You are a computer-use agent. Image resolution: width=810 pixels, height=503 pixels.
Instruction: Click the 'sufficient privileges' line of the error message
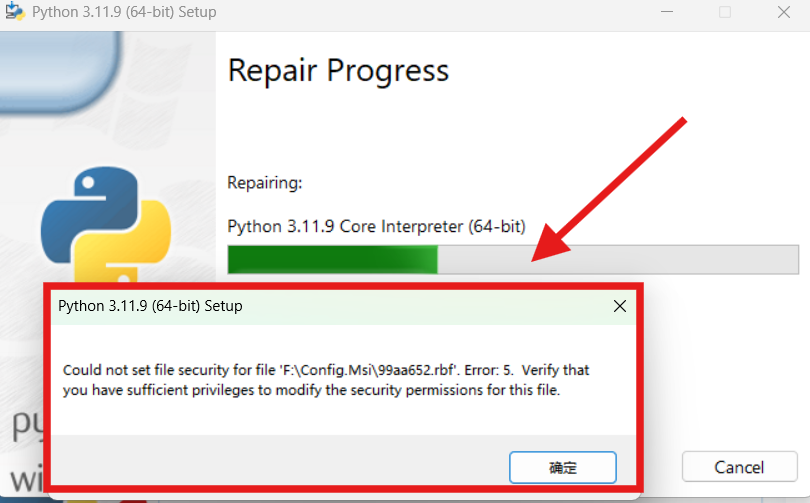(x=311, y=390)
